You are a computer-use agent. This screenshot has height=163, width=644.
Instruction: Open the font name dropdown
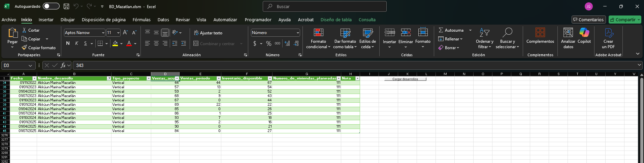[103, 33]
